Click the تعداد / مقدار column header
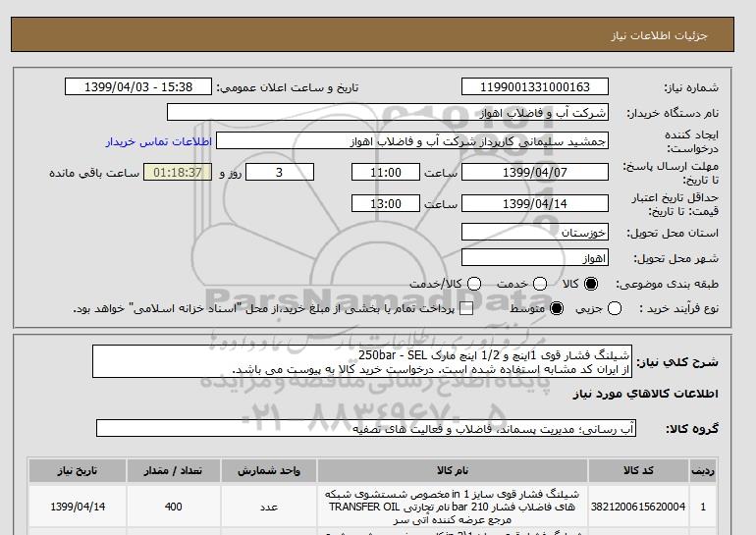Screen dimensions: 756x535 174,471
